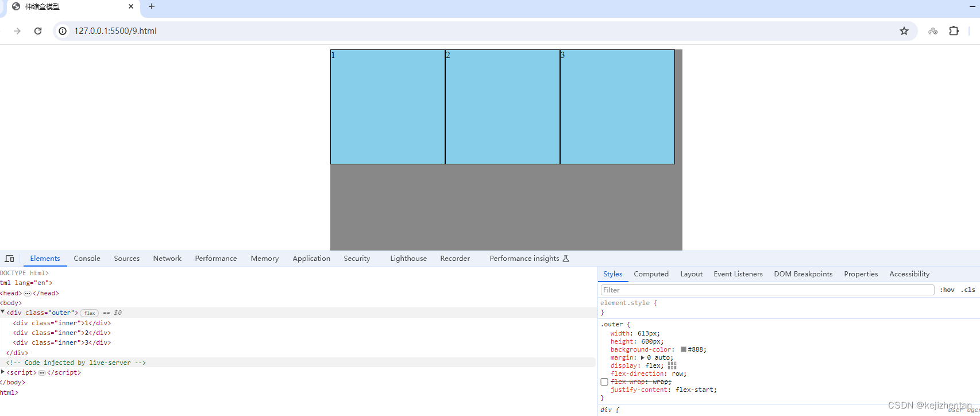
Task: Click the globe favicon on the tab
Action: point(16,6)
